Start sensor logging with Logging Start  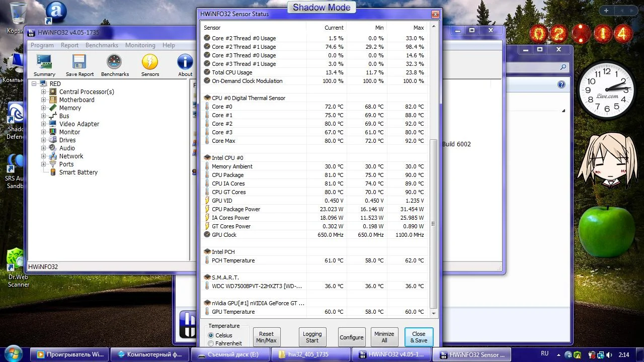point(312,337)
